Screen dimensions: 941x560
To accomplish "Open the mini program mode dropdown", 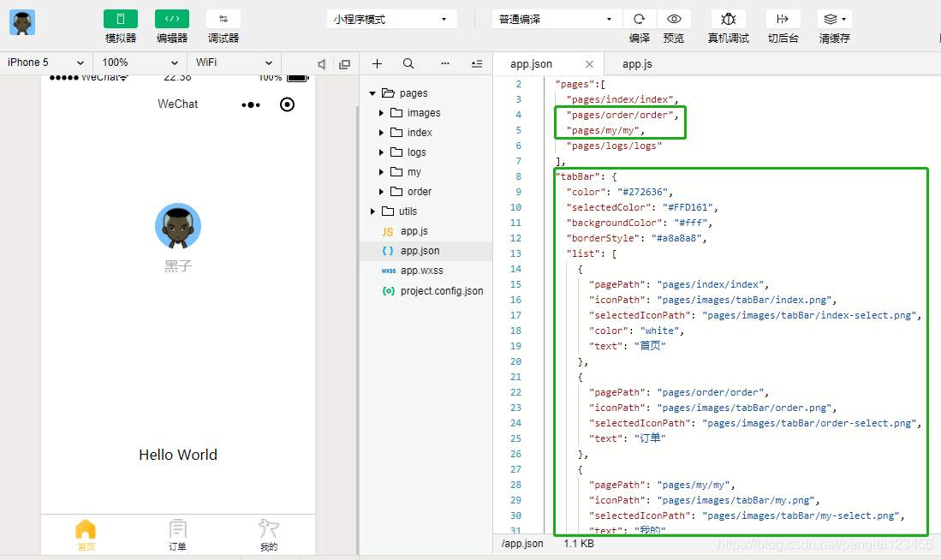I will point(392,19).
